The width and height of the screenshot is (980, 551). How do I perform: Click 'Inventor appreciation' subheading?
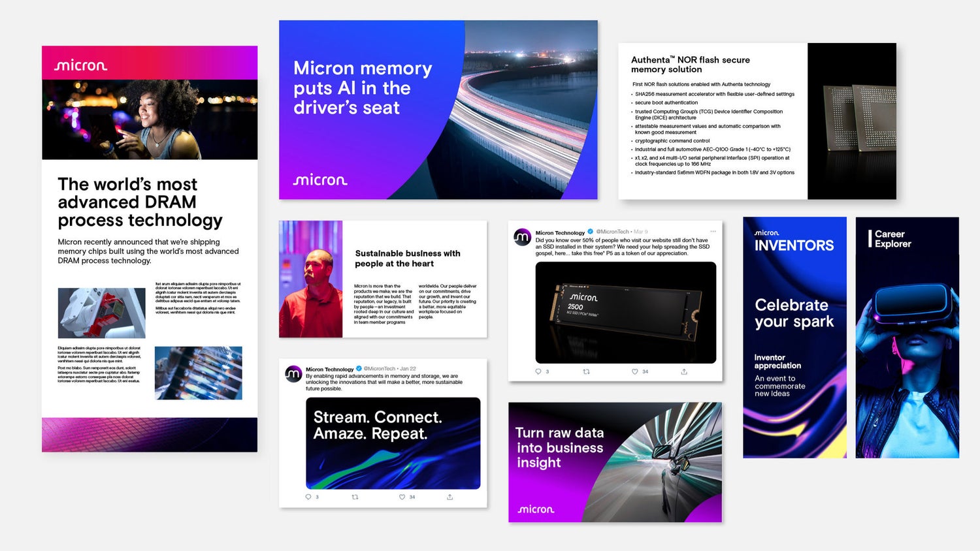pos(777,362)
